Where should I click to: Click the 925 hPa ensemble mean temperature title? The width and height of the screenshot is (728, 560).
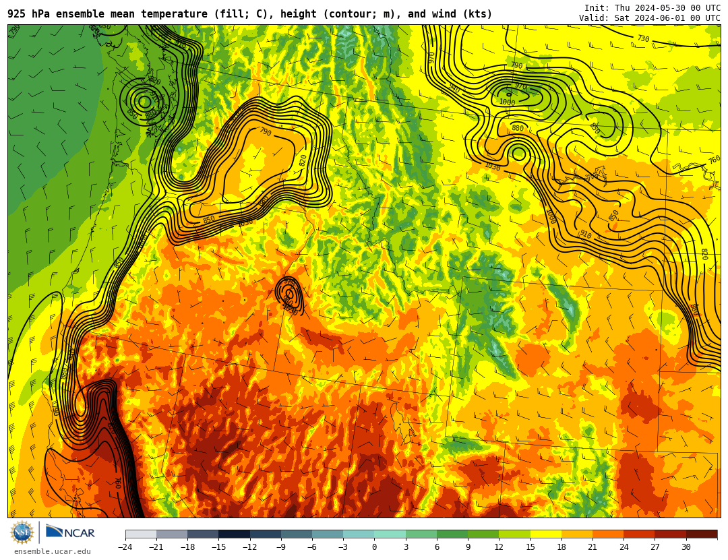tap(250, 14)
